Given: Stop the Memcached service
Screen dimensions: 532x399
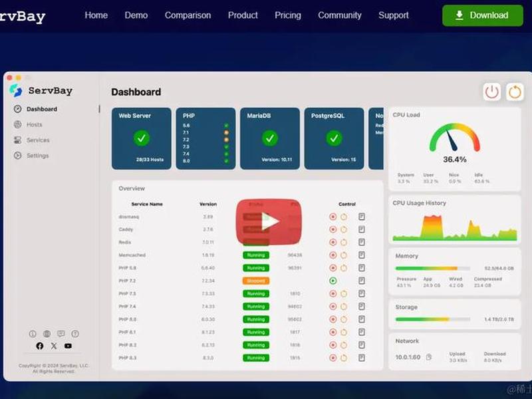Looking at the screenshot, I should (x=333, y=255).
